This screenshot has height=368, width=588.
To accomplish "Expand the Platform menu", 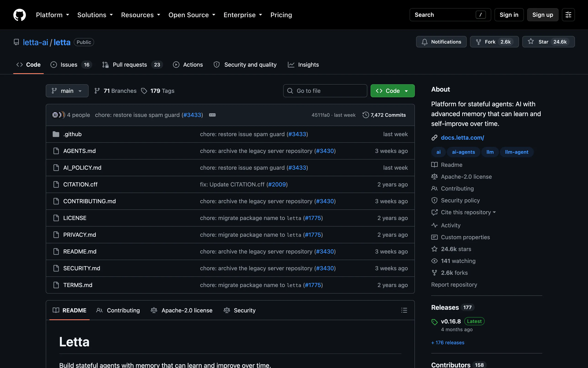I will coord(52,15).
